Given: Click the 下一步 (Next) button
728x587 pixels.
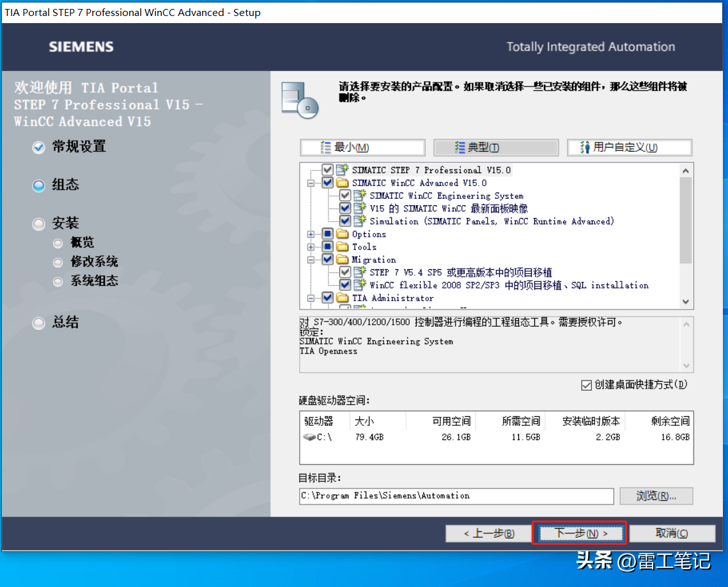Looking at the screenshot, I should click(580, 533).
